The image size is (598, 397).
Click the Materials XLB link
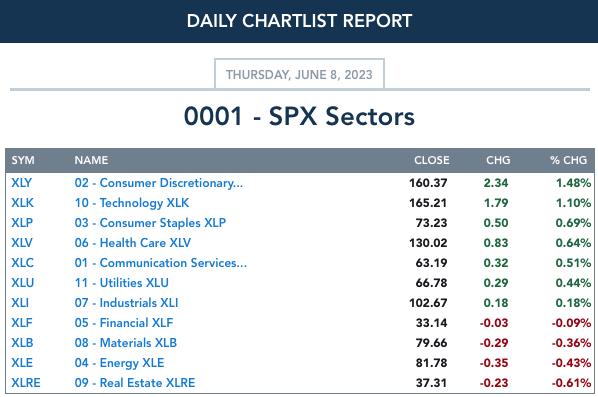(125, 343)
